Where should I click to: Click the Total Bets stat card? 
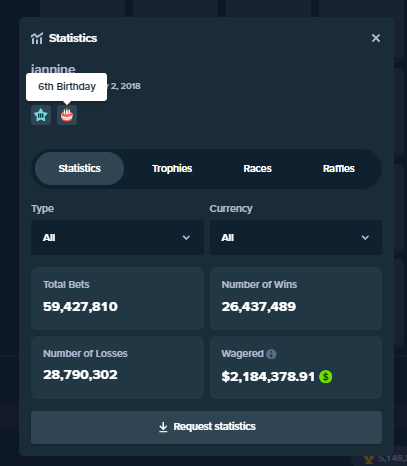click(x=117, y=298)
